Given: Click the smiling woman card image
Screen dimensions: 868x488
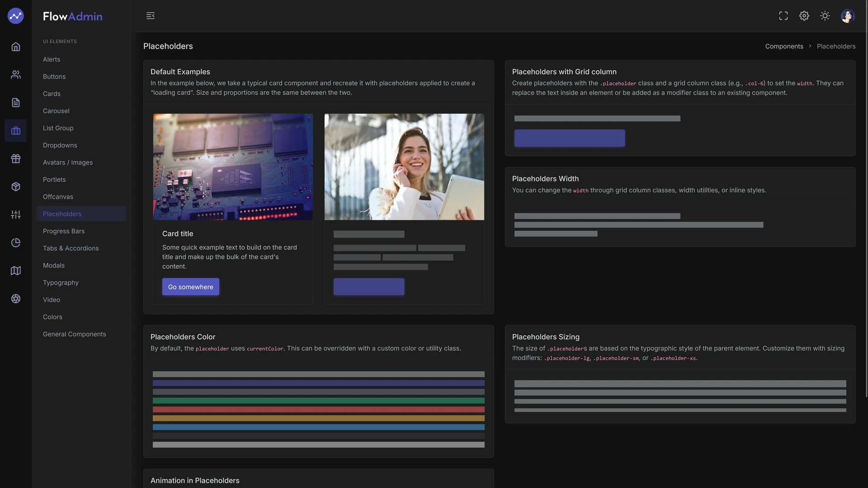Looking at the screenshot, I should pos(404,167).
